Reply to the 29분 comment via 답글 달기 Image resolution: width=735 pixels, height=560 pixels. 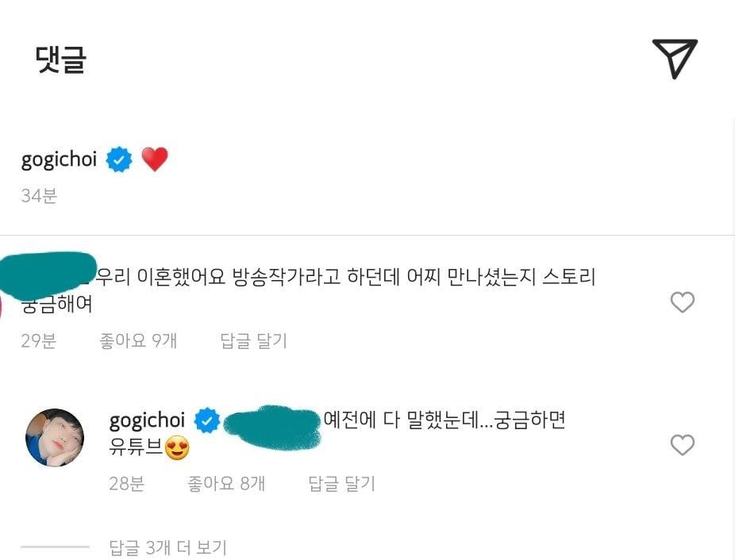pos(253,341)
